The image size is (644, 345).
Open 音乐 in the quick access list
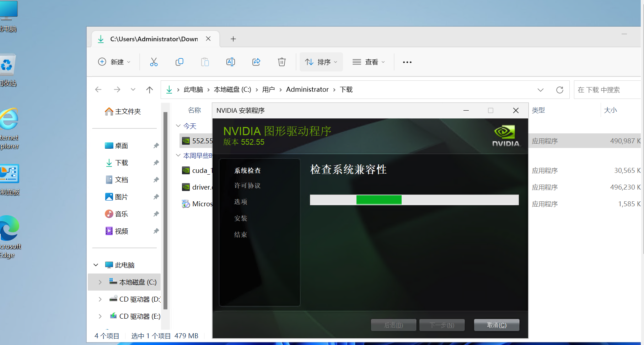tap(117, 214)
